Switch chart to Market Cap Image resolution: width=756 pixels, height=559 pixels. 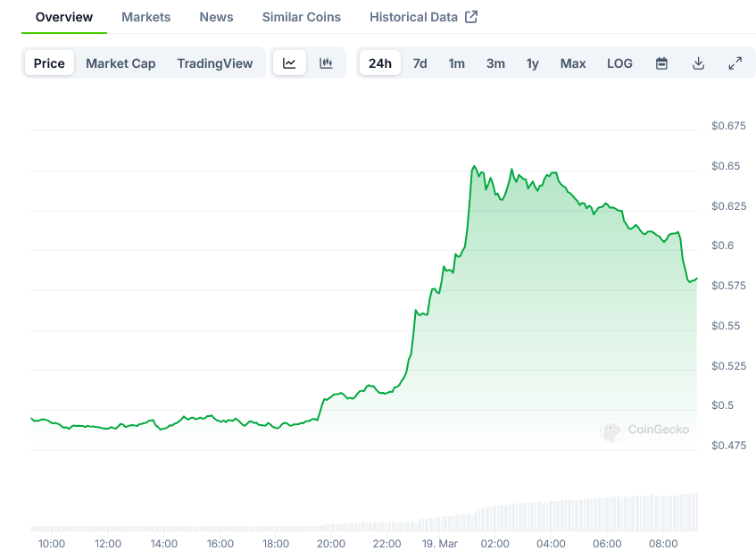point(120,63)
